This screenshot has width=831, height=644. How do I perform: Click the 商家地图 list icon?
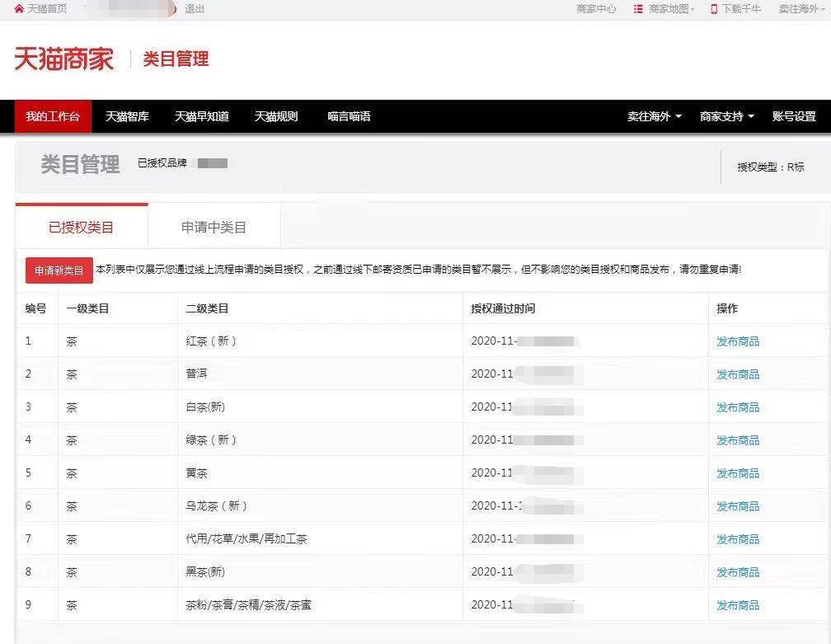coord(638,9)
